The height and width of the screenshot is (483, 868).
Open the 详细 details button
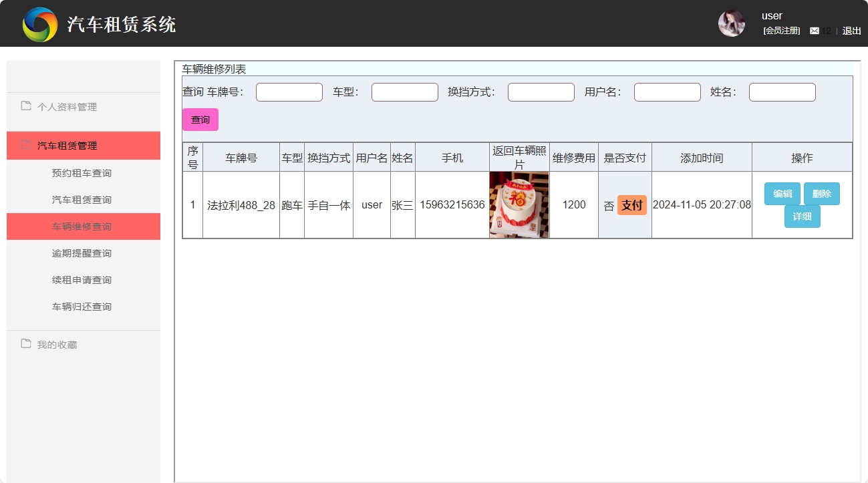[x=802, y=216]
